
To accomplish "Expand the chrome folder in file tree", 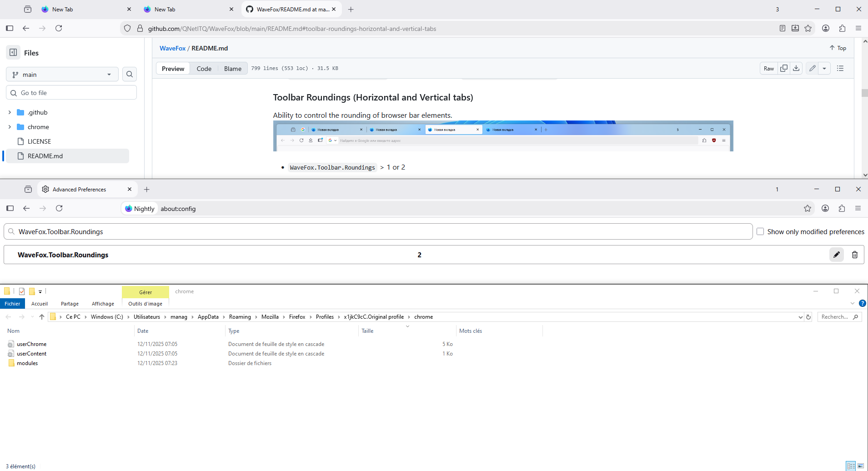I will coord(10,127).
